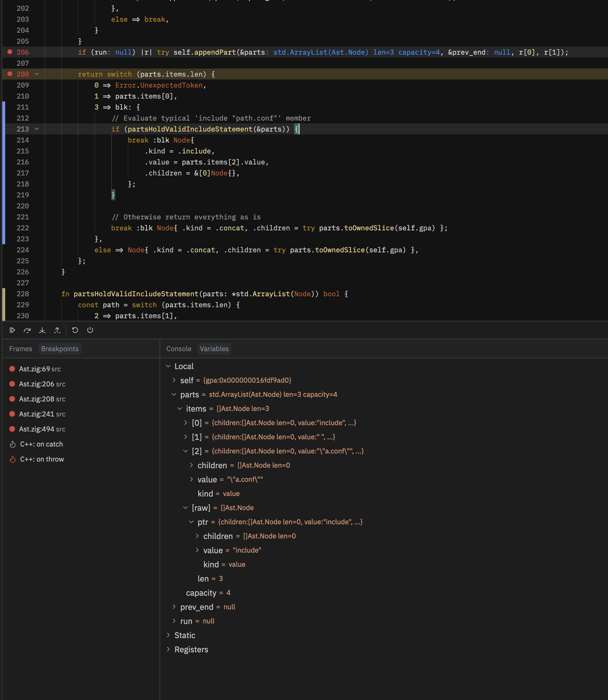Screen dimensions: 608x700
Task: Click the capacity = 4 row
Action: click(208, 593)
